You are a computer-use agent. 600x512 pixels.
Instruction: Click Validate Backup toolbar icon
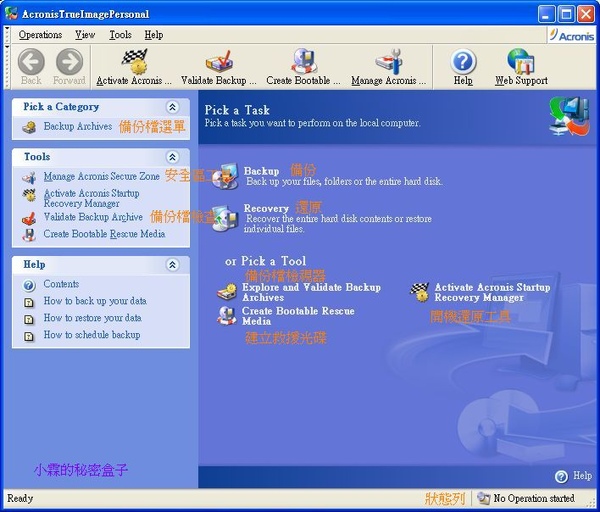(x=218, y=61)
